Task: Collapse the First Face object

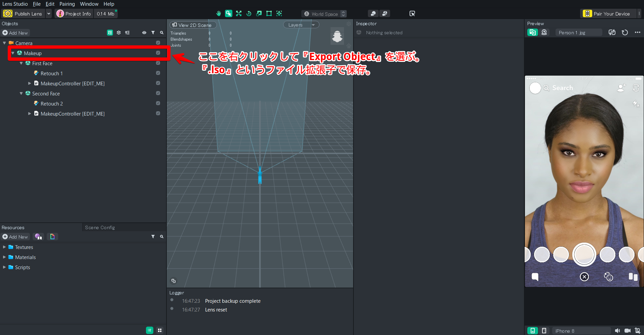Action: pos(21,63)
